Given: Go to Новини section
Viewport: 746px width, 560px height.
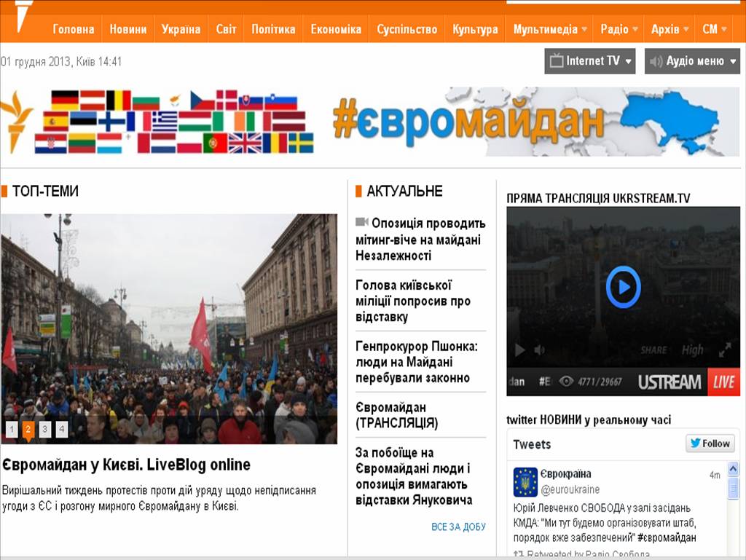Looking at the screenshot, I should pos(128,29).
